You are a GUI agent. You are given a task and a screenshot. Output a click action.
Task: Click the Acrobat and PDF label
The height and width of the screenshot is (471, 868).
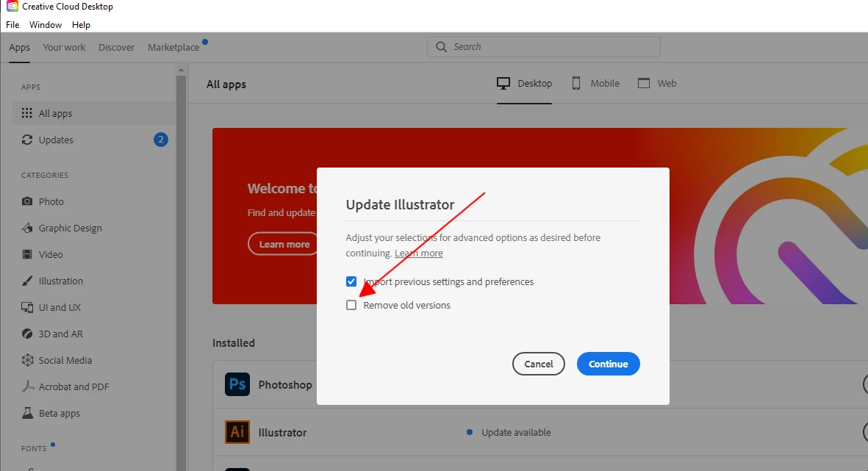pyautogui.click(x=73, y=387)
